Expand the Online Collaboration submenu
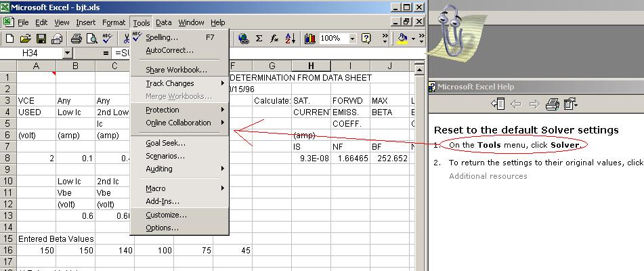Image resolution: width=644 pixels, height=271 pixels. (x=179, y=123)
